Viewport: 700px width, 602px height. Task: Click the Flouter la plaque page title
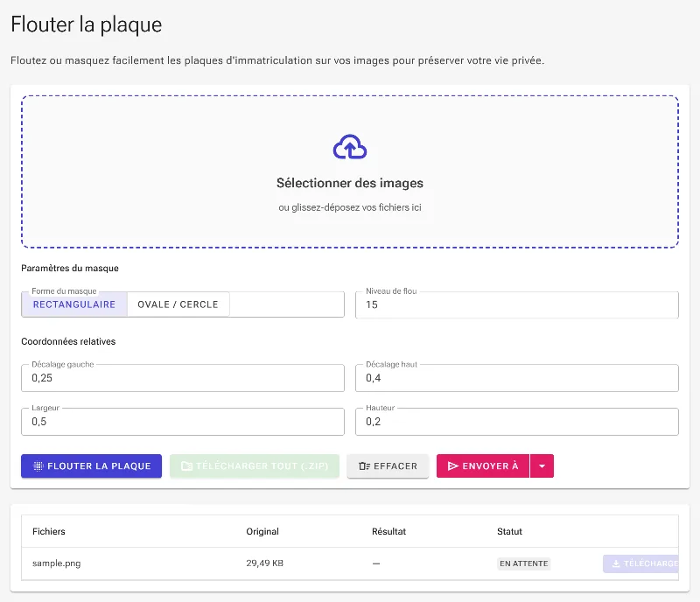coord(86,24)
